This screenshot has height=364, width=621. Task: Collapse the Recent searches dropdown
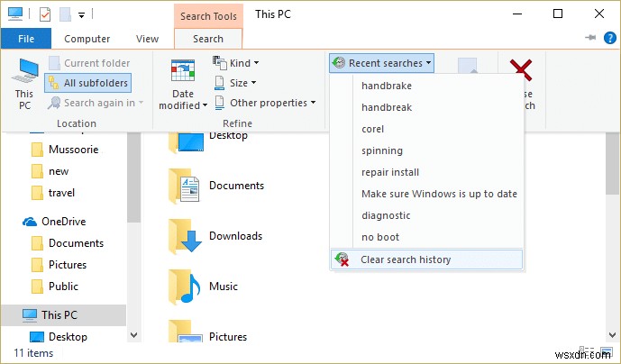382,63
